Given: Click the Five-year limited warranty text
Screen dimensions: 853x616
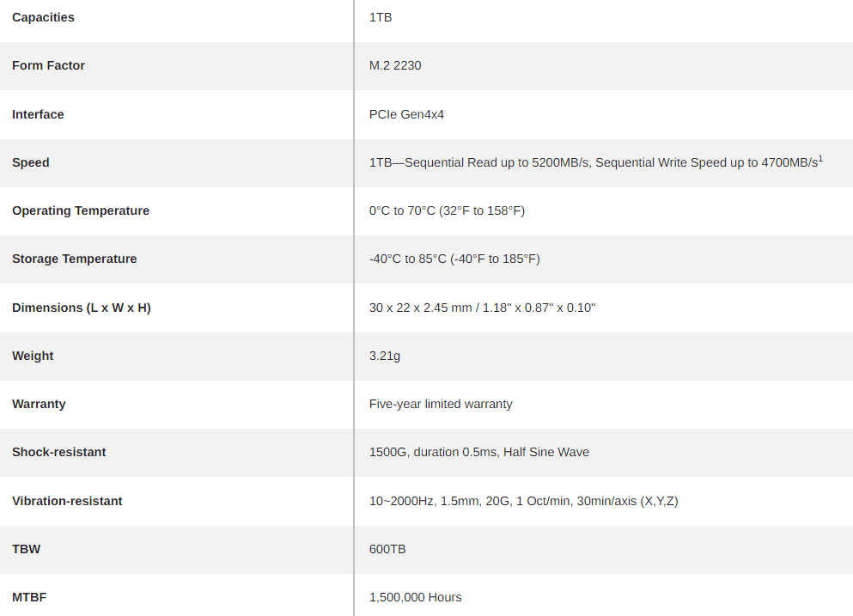Looking at the screenshot, I should pos(441,404).
